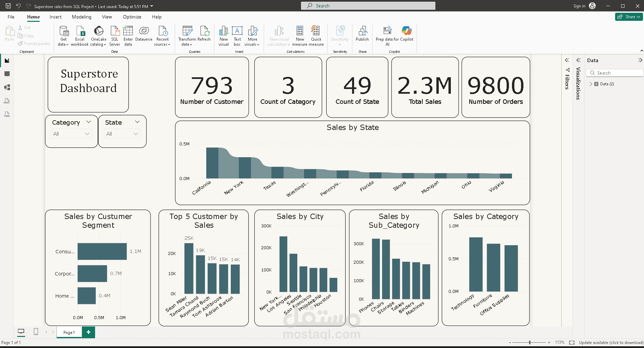Switch to Report view in left sidebar

click(7, 60)
